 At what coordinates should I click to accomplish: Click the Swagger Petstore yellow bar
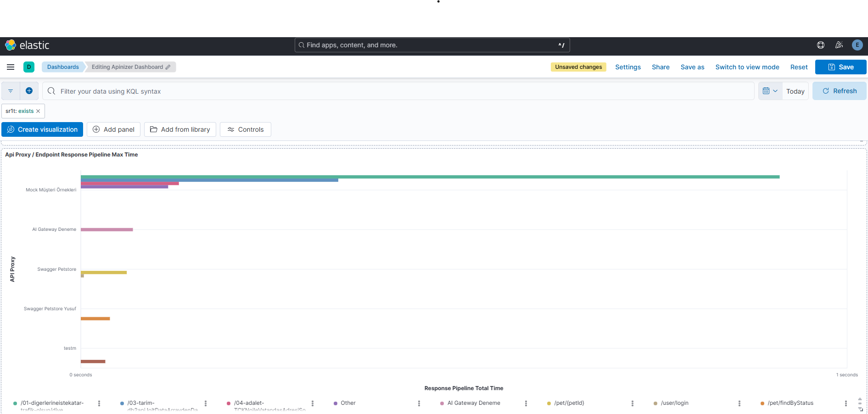click(104, 273)
